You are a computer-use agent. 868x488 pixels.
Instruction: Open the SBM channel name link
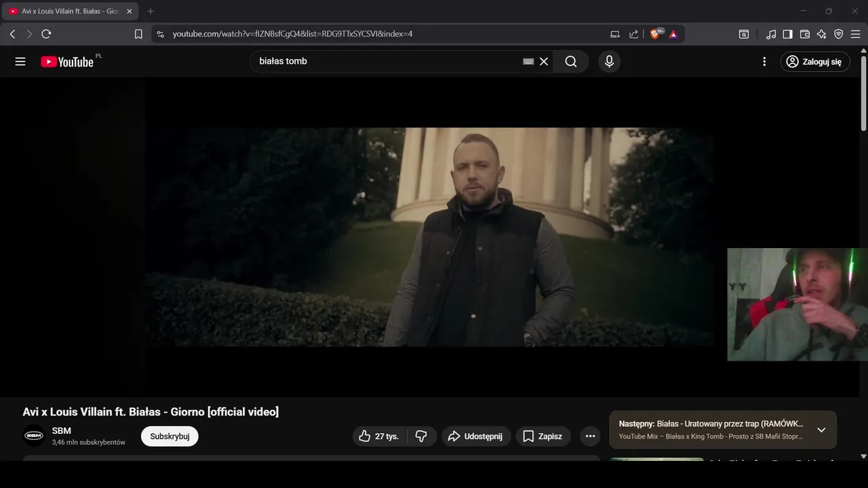click(x=62, y=430)
